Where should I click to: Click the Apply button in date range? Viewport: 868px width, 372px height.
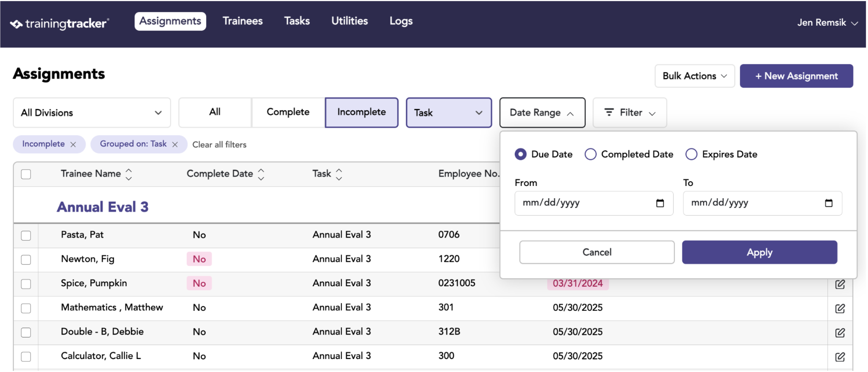coord(759,252)
